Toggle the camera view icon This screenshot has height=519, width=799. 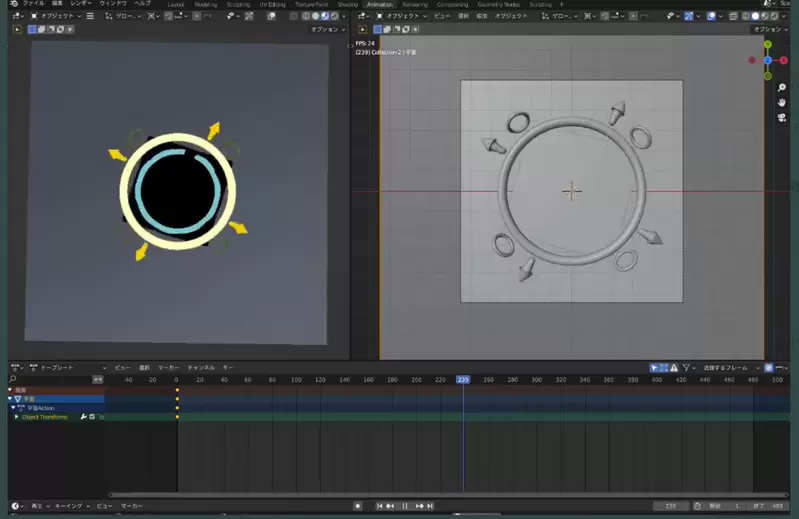(781, 117)
